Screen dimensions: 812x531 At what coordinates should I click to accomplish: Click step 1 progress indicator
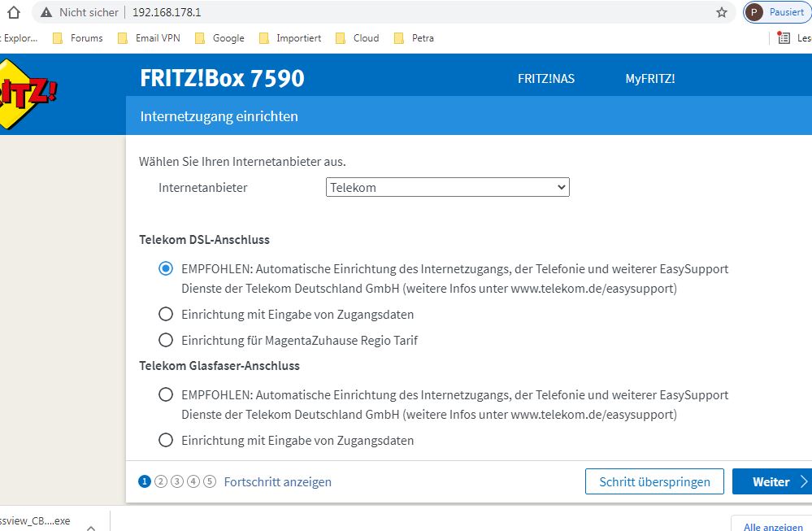(x=145, y=481)
